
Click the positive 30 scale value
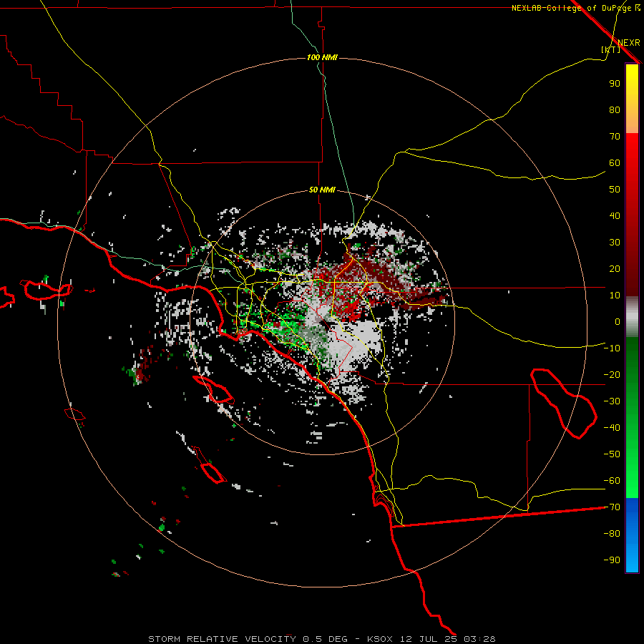tap(615, 243)
